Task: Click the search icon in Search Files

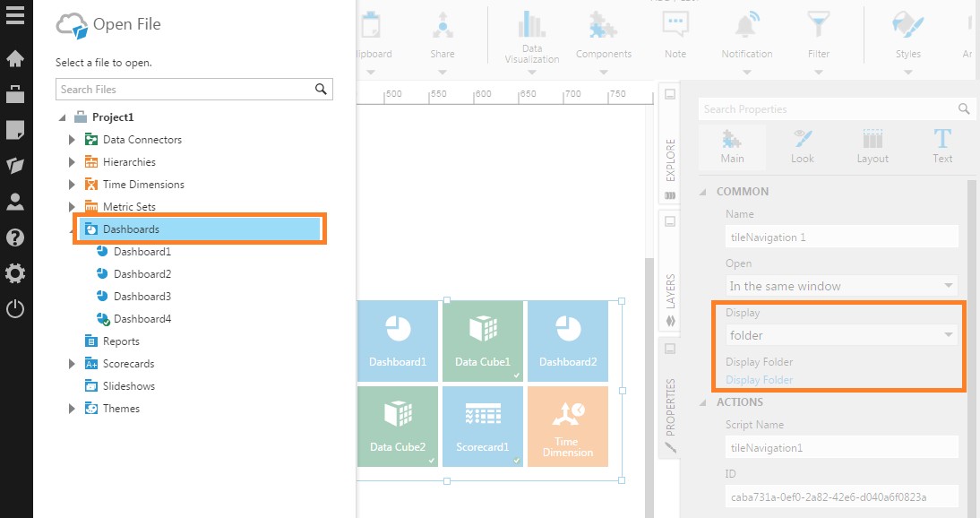Action: (320, 89)
